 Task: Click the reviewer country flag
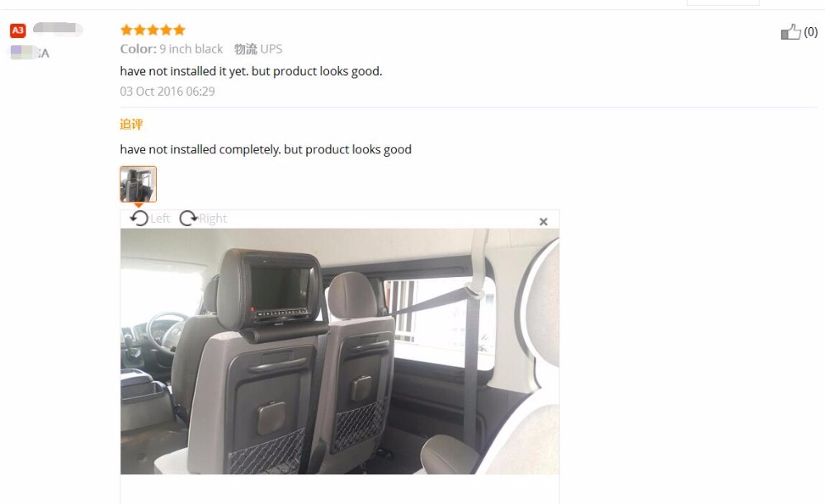pos(24,53)
